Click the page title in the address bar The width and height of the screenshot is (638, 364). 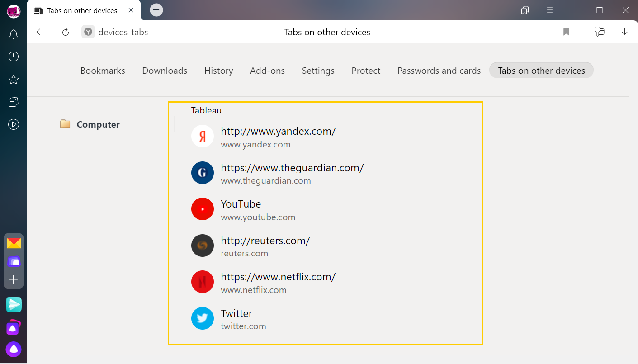[x=327, y=32]
